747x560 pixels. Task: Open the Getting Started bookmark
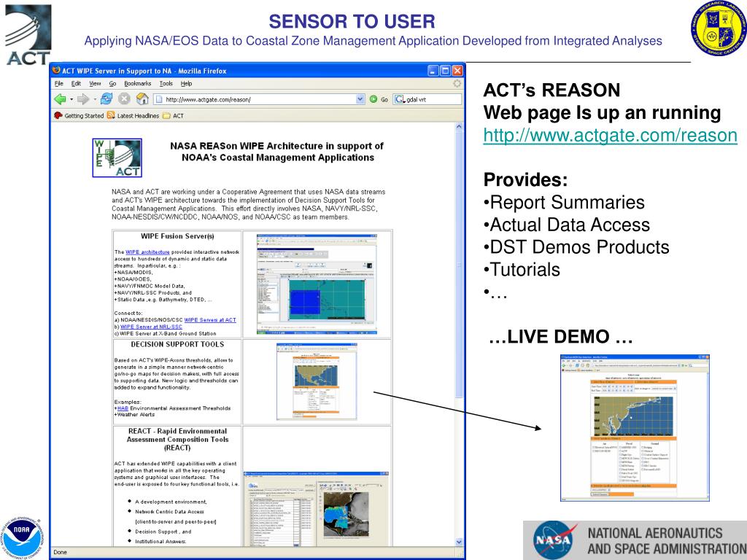pos(79,115)
